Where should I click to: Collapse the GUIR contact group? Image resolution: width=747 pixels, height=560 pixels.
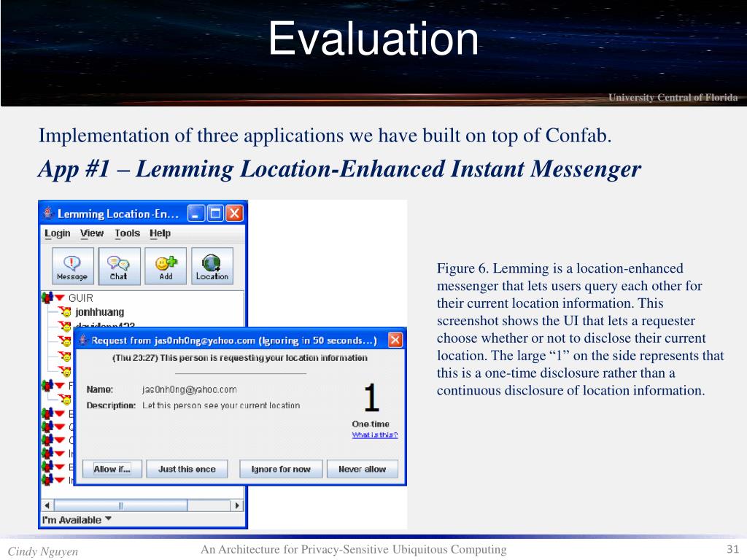(x=60, y=297)
